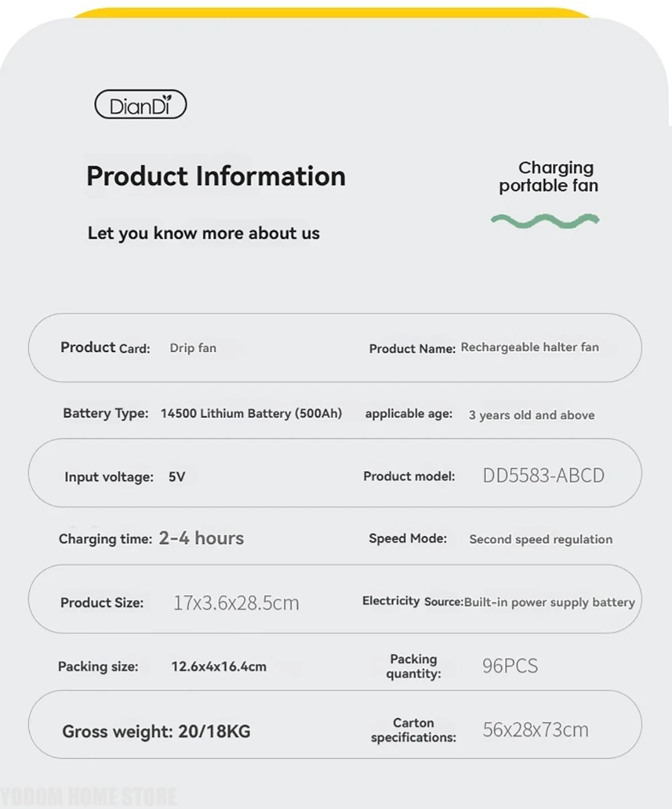Click 'Let you know more about us' text
672x809 pixels.
point(204,233)
